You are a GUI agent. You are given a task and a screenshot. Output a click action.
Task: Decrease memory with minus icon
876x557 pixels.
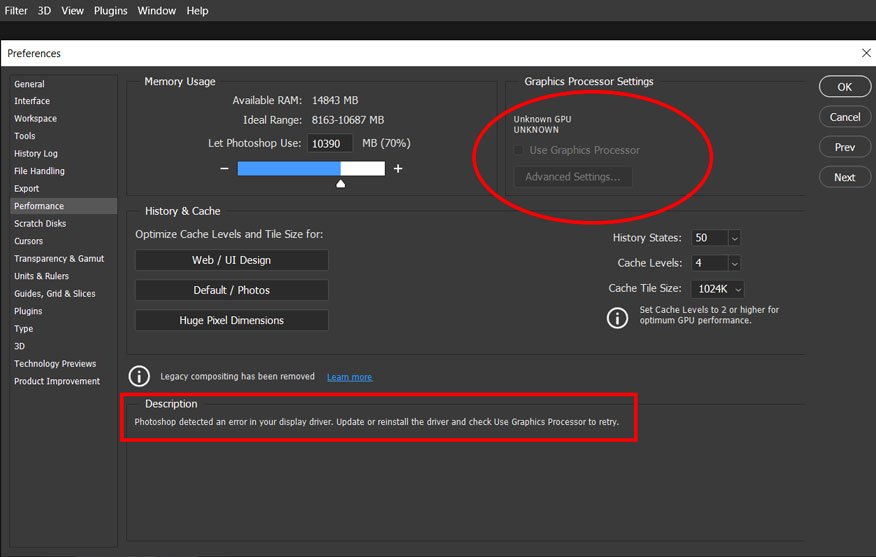coord(225,168)
